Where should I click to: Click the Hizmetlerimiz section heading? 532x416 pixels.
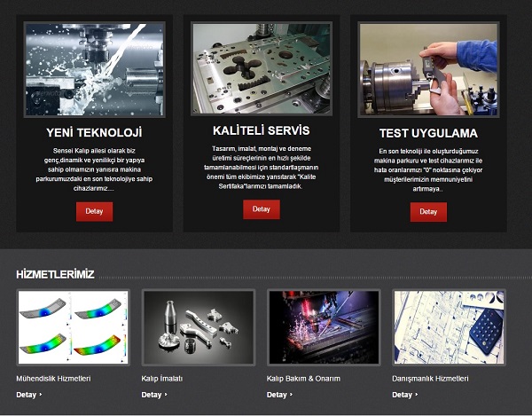coord(55,274)
